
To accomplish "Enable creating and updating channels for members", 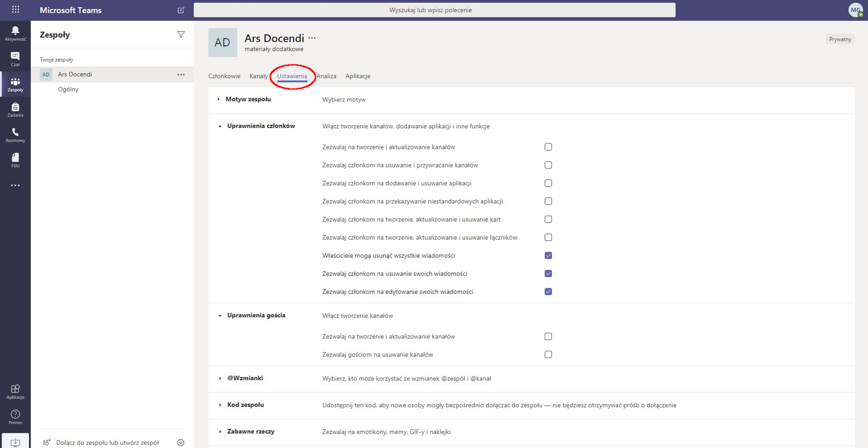I will (548, 147).
